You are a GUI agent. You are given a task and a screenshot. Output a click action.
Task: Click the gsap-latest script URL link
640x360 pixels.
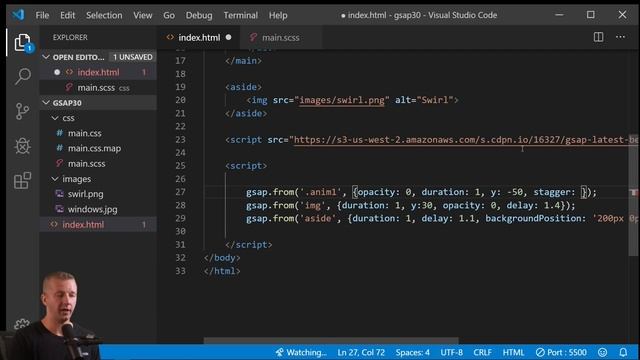point(465,140)
